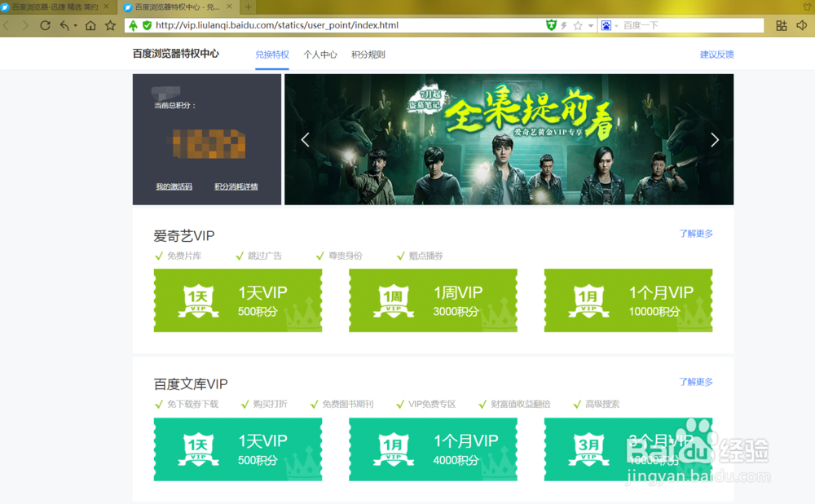Switch to the 百度浏览器-迅捷 精选 简约 tab

tap(54, 7)
